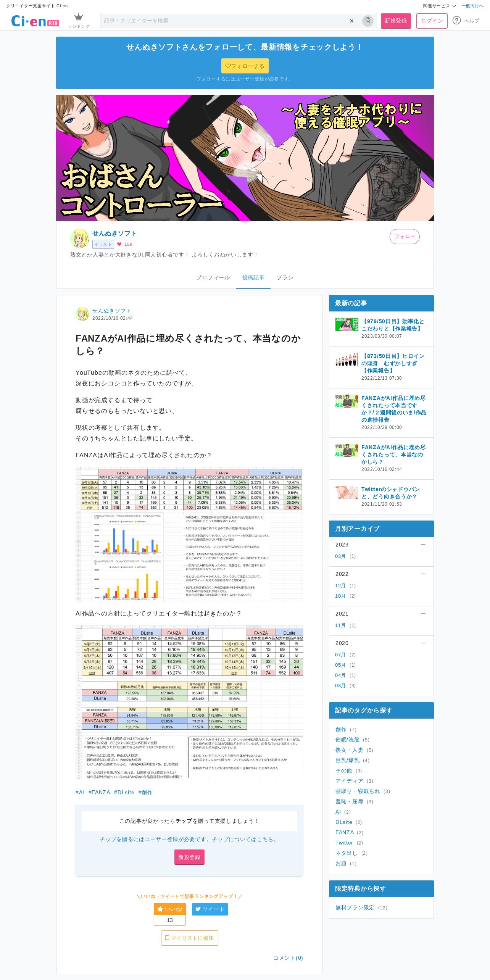Open the プラン tab
The image size is (490, 980).
point(285,277)
